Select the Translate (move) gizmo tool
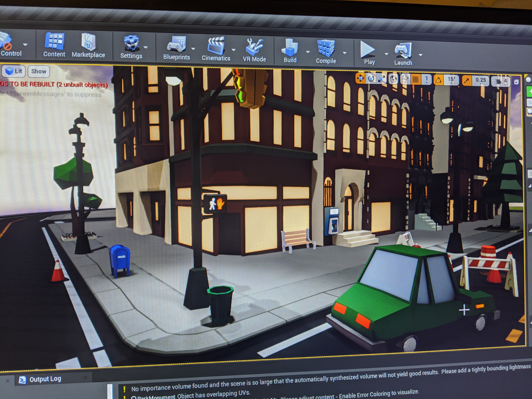Screen dimensions: 532x399 360,78
